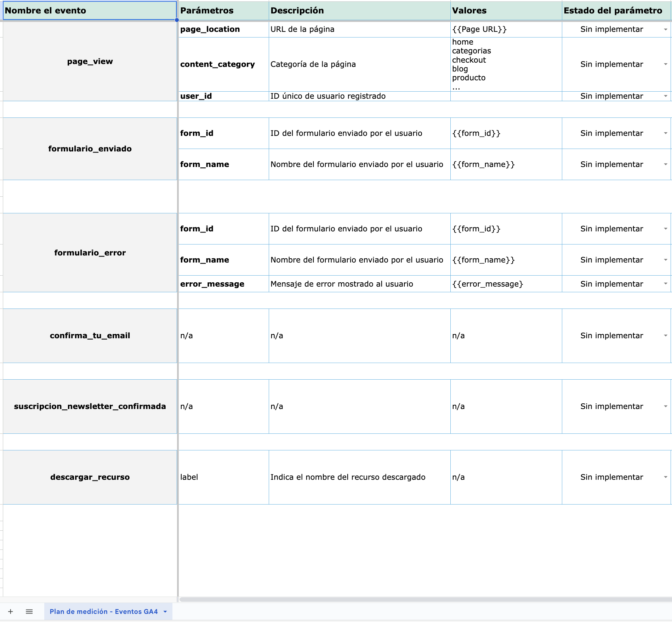Open status dropdown for user_id row
The image size is (672, 622).
tap(666, 96)
